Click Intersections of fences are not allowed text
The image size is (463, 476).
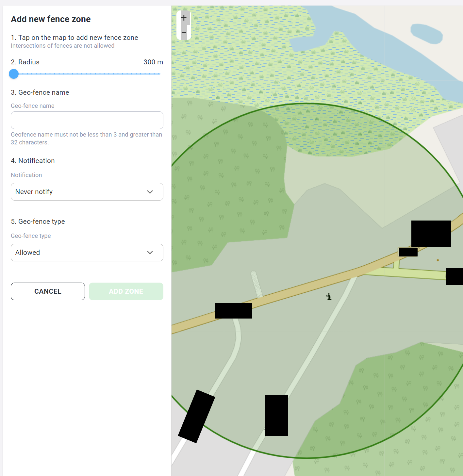click(62, 46)
